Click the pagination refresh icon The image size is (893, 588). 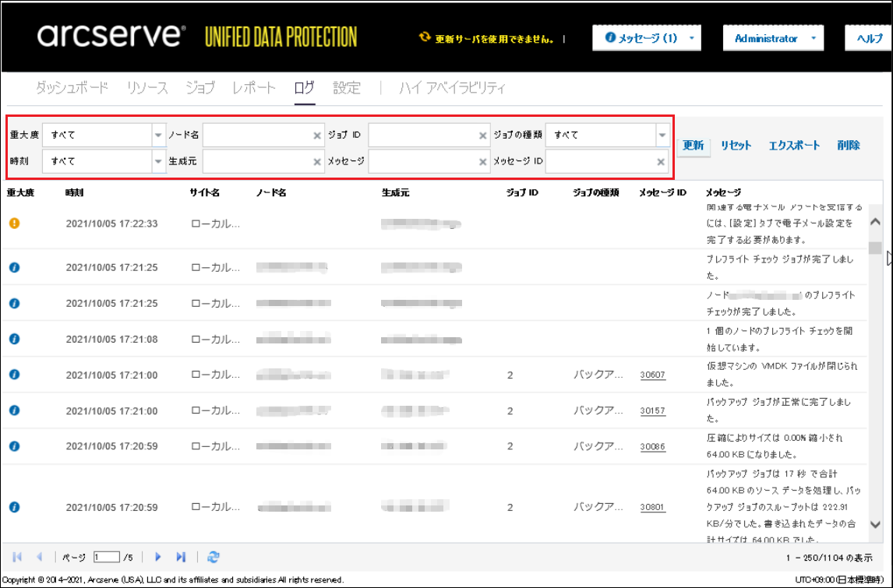(x=213, y=557)
